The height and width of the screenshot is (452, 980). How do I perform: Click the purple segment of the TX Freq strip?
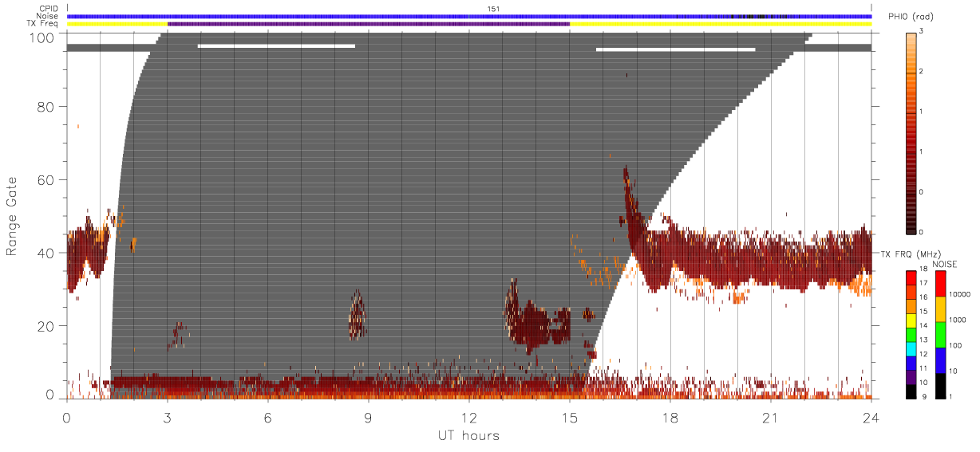369,24
